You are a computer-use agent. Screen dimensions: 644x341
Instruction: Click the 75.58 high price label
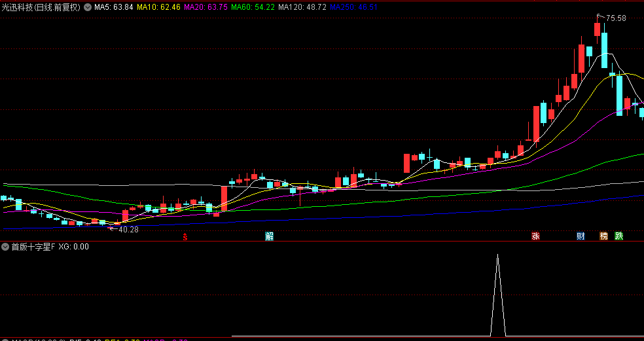(x=616, y=18)
